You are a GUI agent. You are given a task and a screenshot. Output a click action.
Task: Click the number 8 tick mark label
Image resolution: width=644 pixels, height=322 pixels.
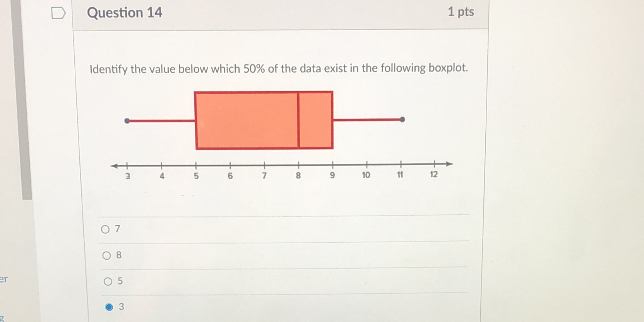click(298, 175)
